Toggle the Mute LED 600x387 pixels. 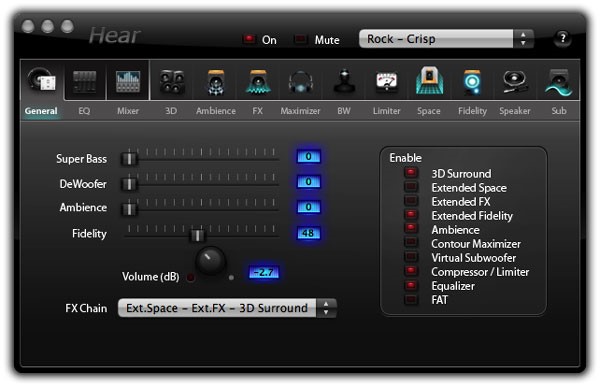pos(301,39)
